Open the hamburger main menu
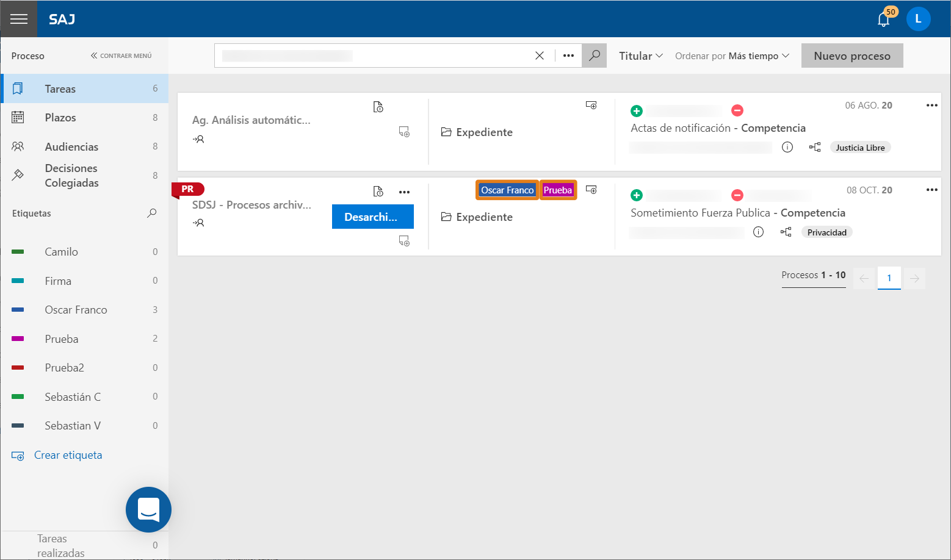The width and height of the screenshot is (951, 560). (x=19, y=19)
